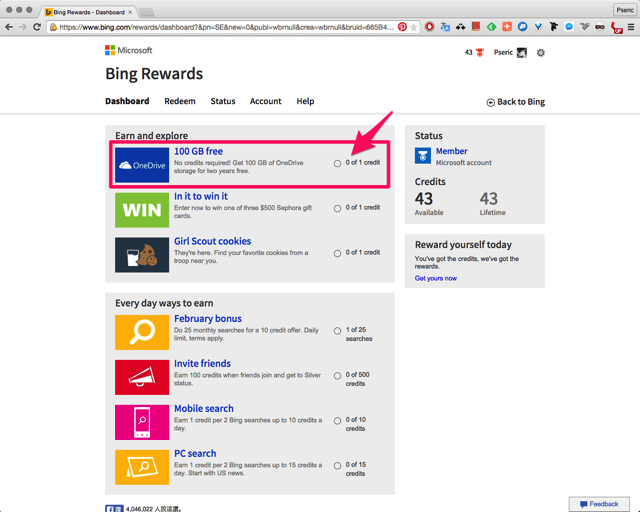
Task: Open a new tab with the tab button
Action: (147, 12)
